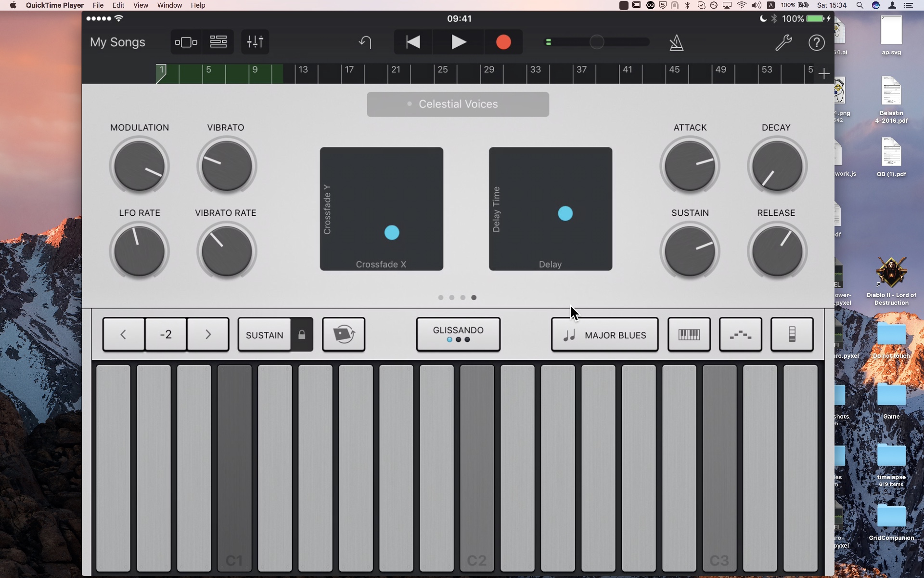The image size is (924, 578).
Task: Open the keyboard layout icon
Action: [689, 334]
